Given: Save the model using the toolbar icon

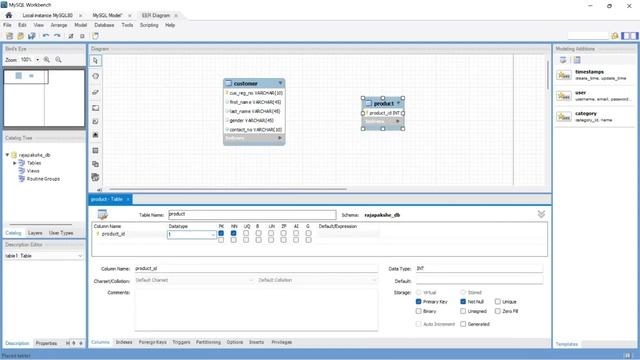Looking at the screenshot, I should (31, 36).
